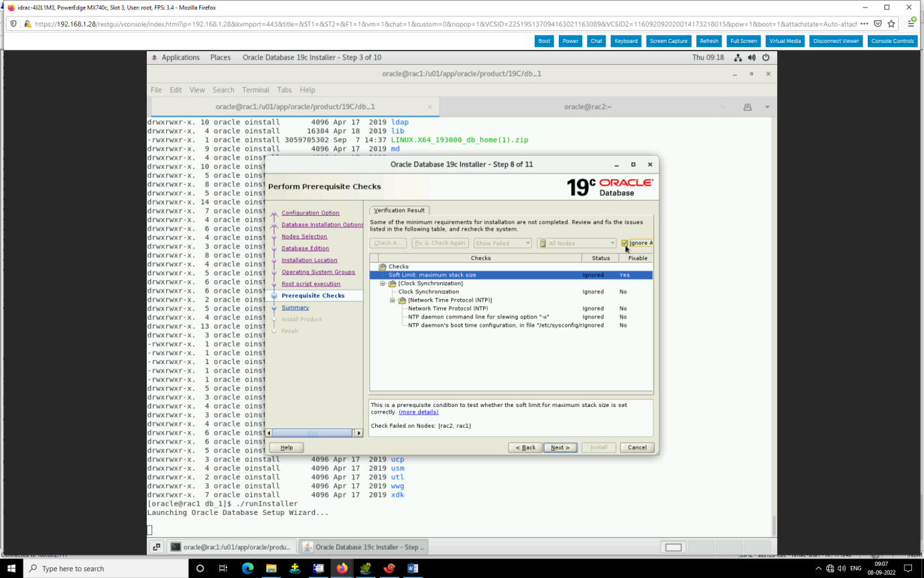The image size is (924, 578).
Task: Close the oracle@rac2 terminal tab
Action: [722, 107]
